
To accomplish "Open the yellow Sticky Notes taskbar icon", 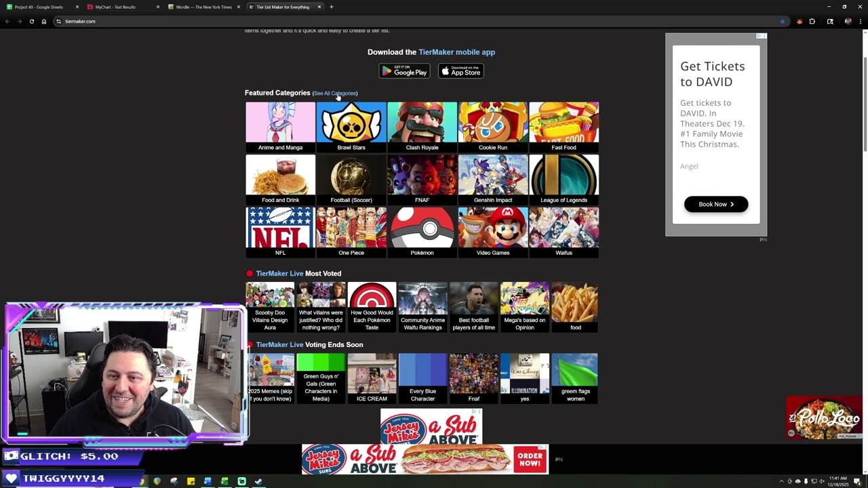I will coord(191,481).
